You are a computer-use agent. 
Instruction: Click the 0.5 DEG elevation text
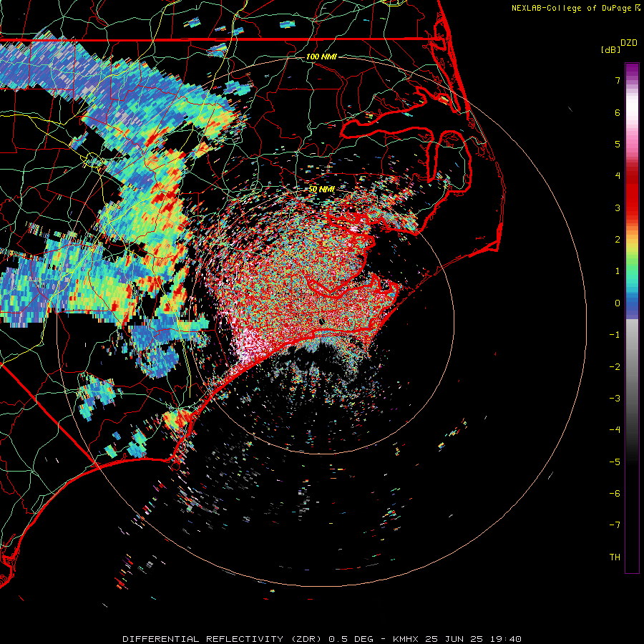pyautogui.click(x=351, y=639)
